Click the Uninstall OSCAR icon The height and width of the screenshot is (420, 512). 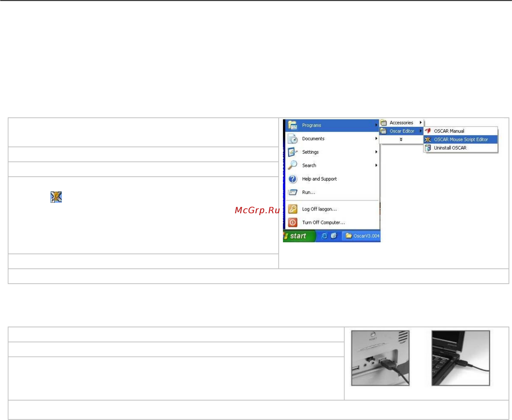pyautogui.click(x=428, y=148)
